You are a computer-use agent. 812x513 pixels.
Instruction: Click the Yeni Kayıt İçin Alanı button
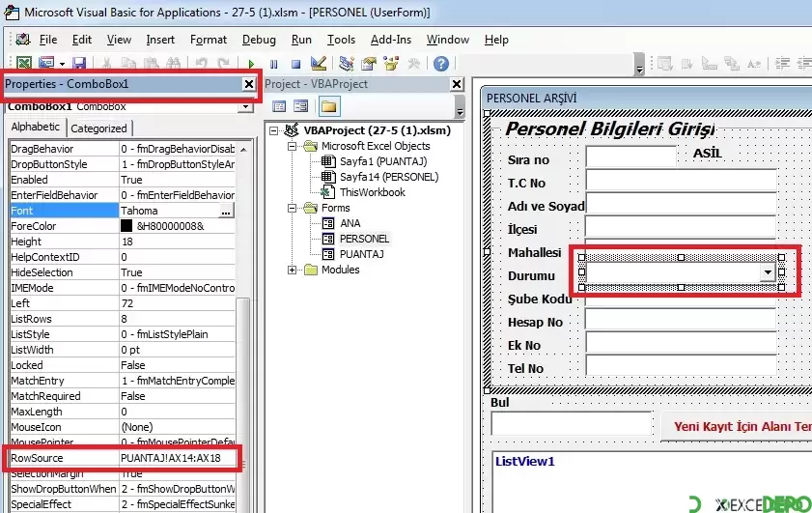(738, 426)
